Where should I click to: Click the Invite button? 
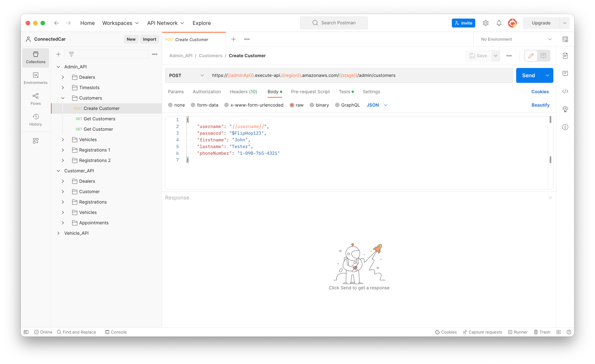tap(463, 23)
